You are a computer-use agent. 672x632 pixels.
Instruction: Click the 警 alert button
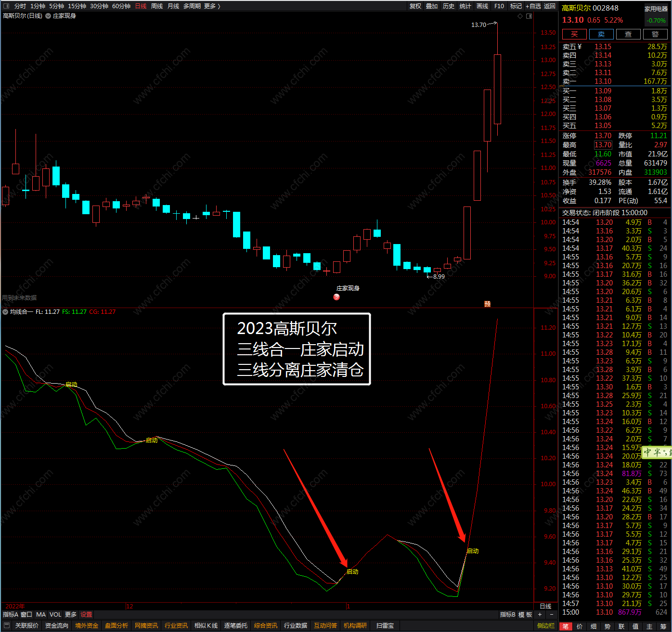pos(655,34)
